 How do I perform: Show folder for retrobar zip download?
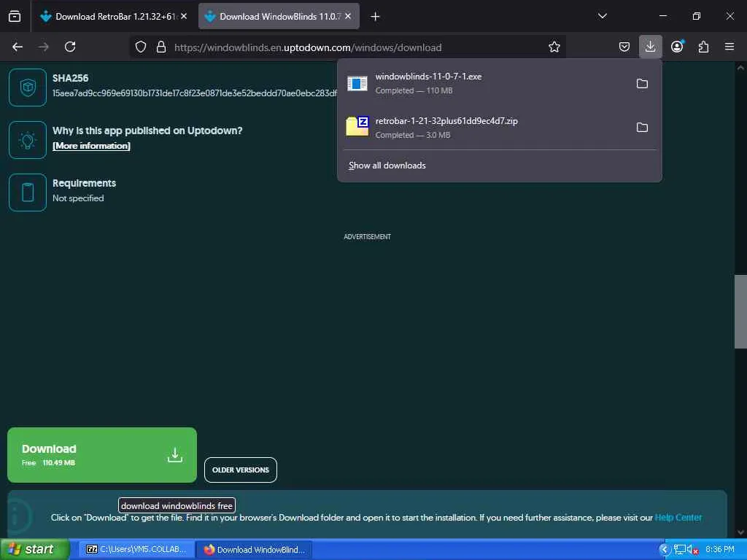click(642, 127)
